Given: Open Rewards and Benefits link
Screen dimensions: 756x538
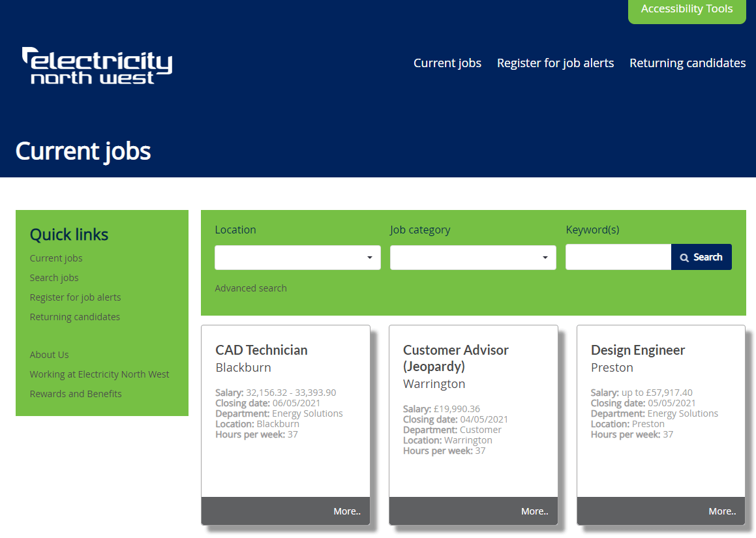Looking at the screenshot, I should coord(76,394).
